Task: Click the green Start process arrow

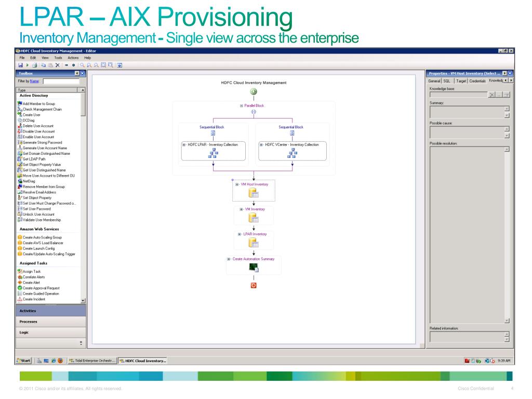Action: tap(27, 65)
